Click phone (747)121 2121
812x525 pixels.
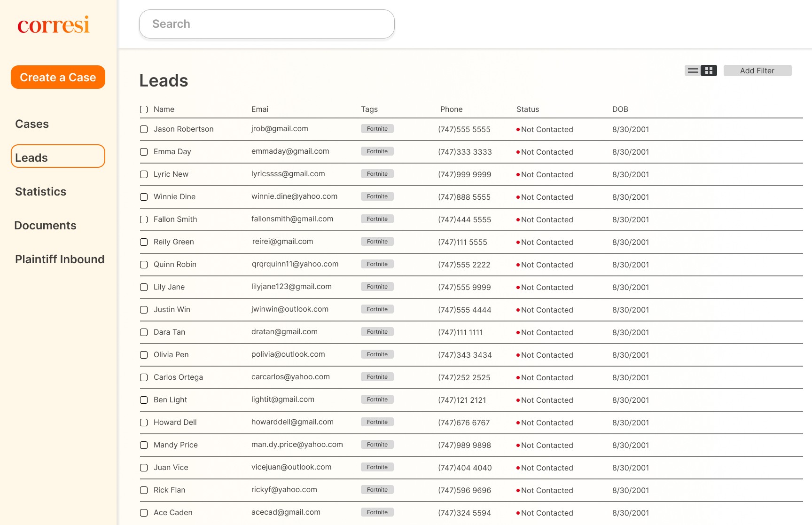click(462, 400)
